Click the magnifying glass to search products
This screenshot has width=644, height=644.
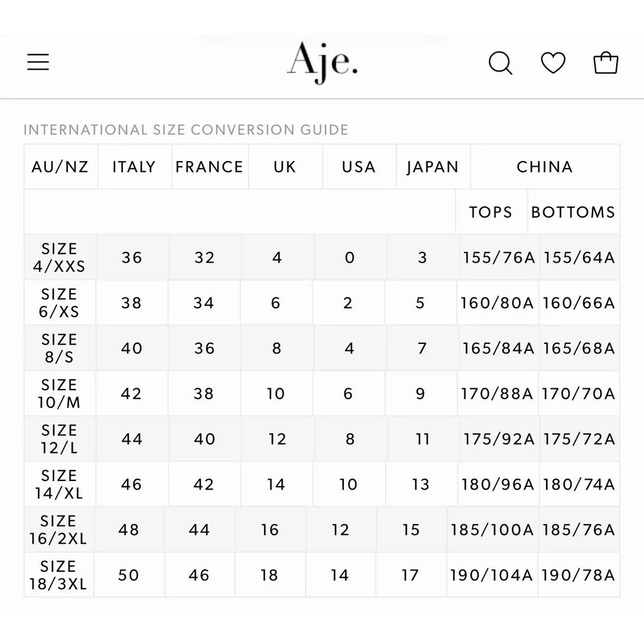click(500, 62)
